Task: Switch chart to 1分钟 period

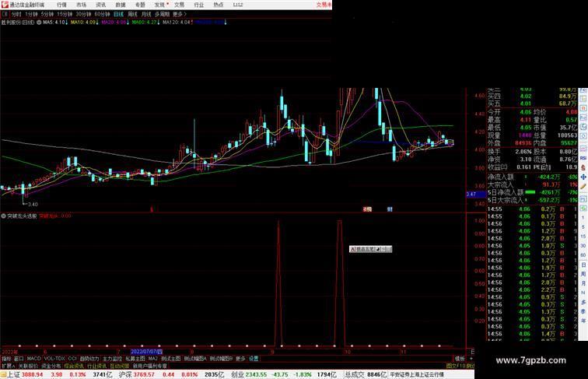Action: tap(31, 14)
